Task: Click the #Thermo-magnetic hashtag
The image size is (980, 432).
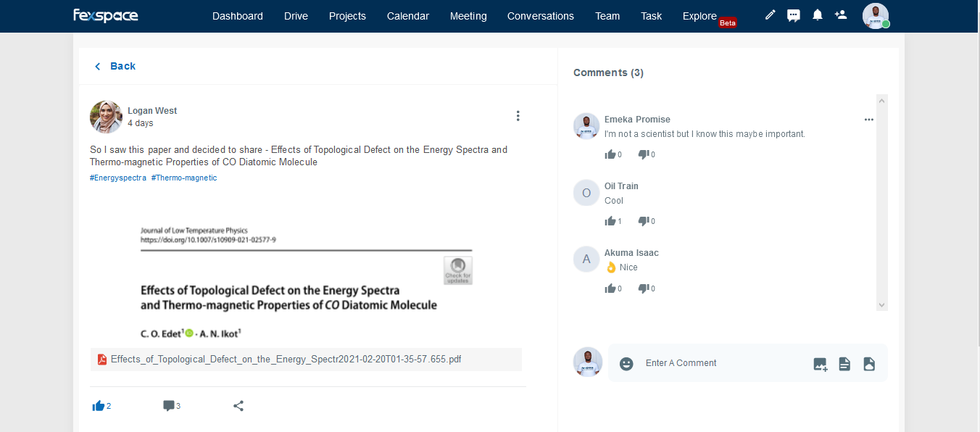Action: [x=184, y=178]
